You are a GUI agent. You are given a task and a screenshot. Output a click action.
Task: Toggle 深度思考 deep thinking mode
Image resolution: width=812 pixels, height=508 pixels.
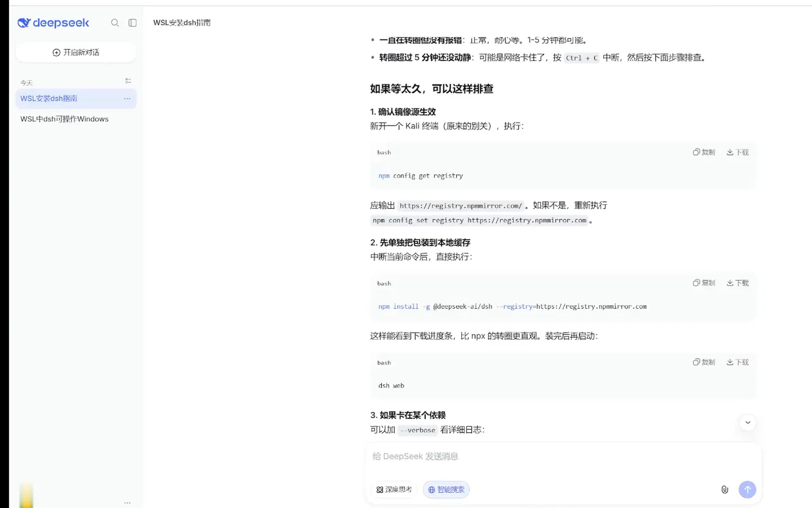(x=394, y=490)
